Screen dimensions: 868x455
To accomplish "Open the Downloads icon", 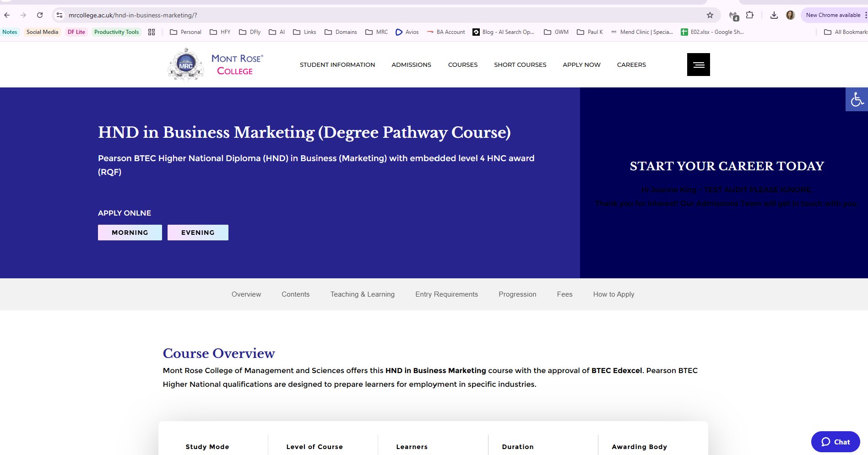I will click(x=774, y=15).
